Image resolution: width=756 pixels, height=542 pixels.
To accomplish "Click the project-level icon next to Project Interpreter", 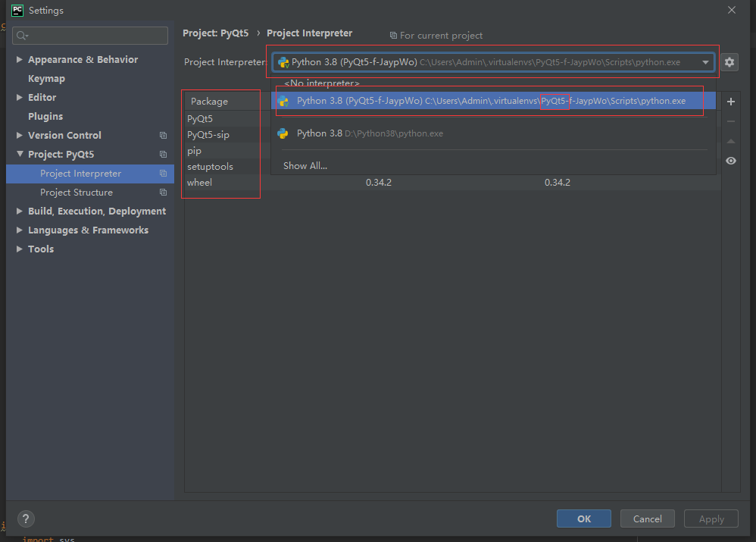I will (163, 174).
